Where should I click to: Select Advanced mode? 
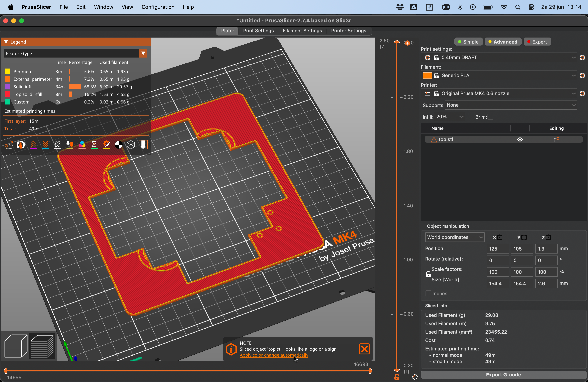[503, 42]
